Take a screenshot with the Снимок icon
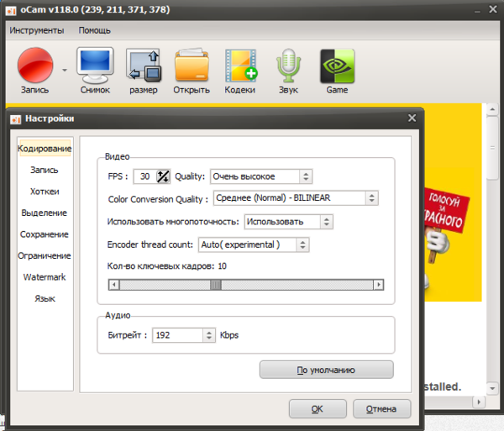 tap(95, 71)
